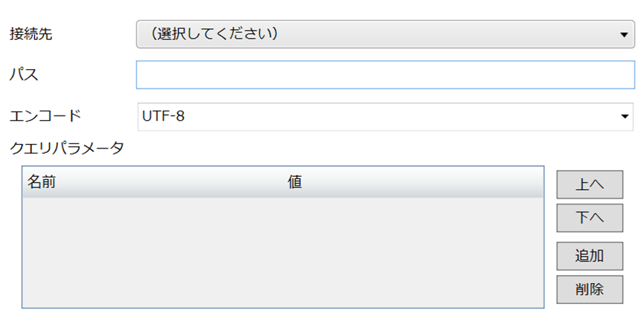Viewport: 644px width, 323px height.
Task: Click the UTF-8 encoding value text
Action: pyautogui.click(x=164, y=116)
